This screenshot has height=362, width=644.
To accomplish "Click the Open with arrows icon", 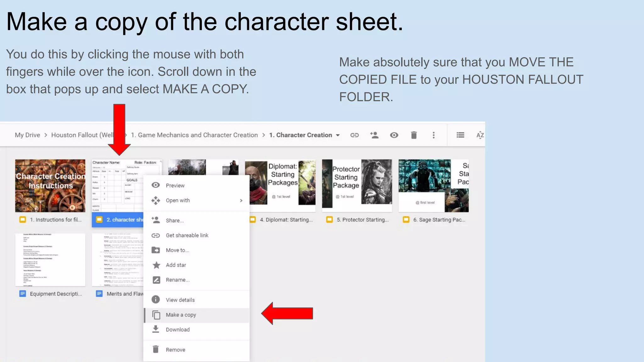I will click(156, 200).
